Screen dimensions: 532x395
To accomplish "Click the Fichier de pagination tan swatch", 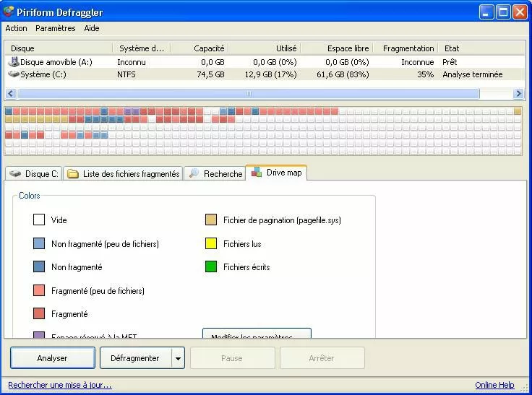I will pos(211,220).
